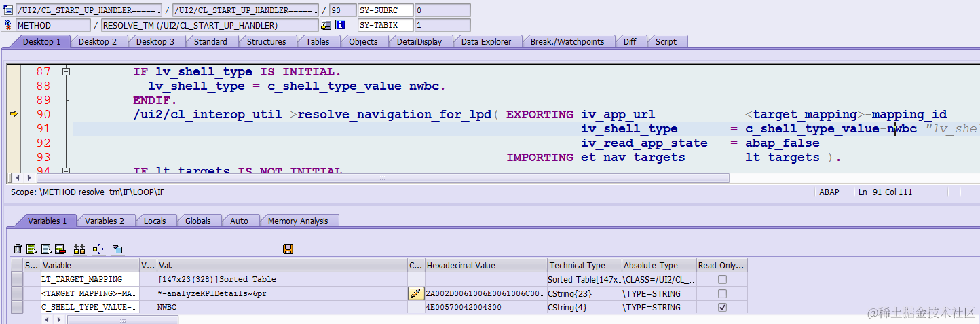The width and height of the screenshot is (980, 324).
Task: Click the orange floppy disk save icon
Action: (288, 249)
